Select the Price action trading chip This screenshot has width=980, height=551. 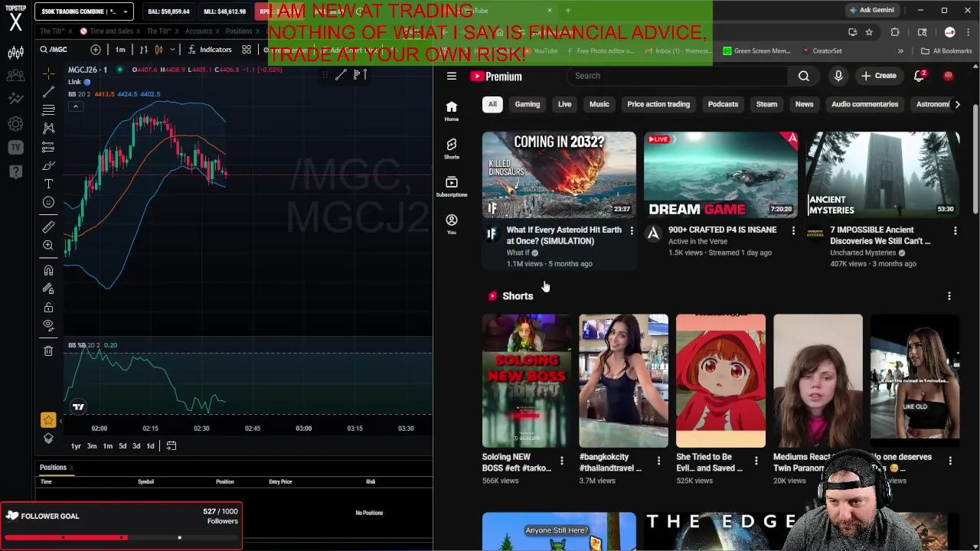tap(658, 104)
